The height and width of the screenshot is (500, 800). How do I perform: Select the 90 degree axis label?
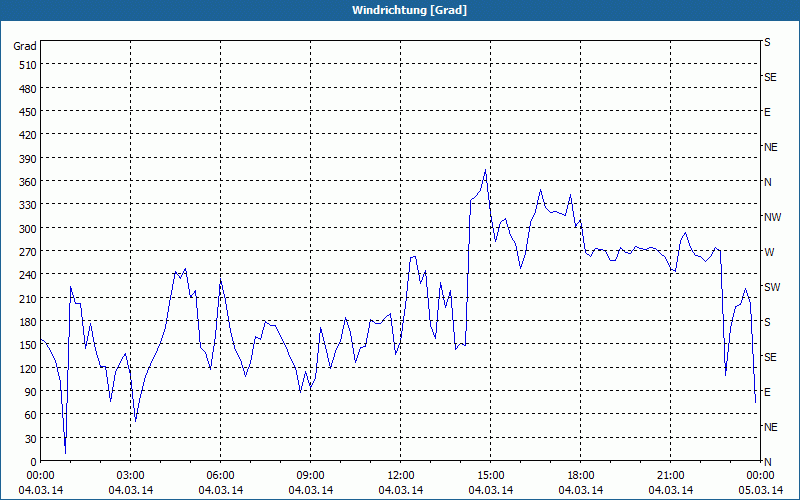(x=31, y=391)
